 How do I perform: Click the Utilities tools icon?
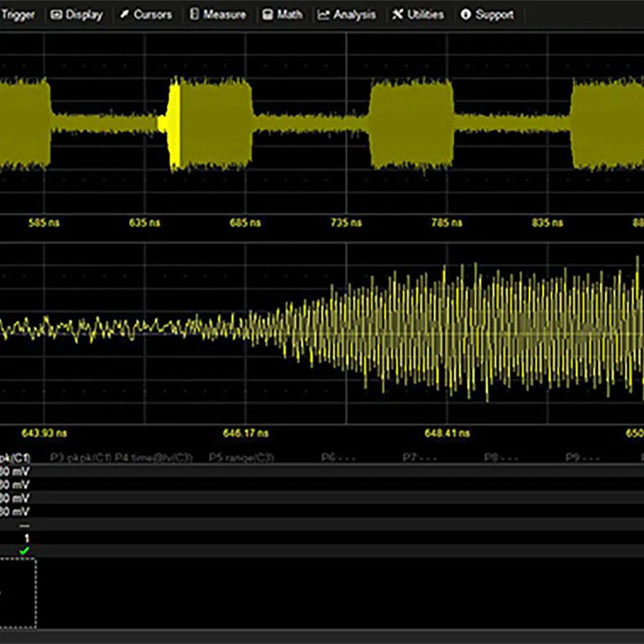click(398, 15)
